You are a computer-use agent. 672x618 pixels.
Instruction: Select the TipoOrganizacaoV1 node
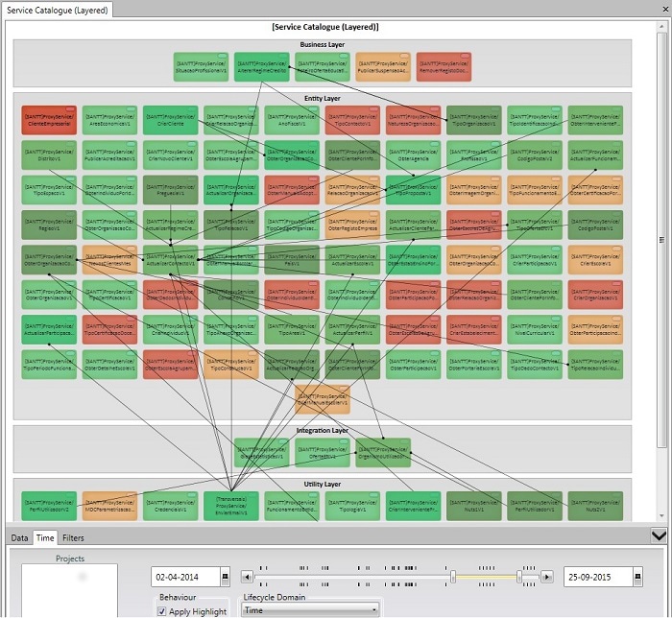[474, 120]
